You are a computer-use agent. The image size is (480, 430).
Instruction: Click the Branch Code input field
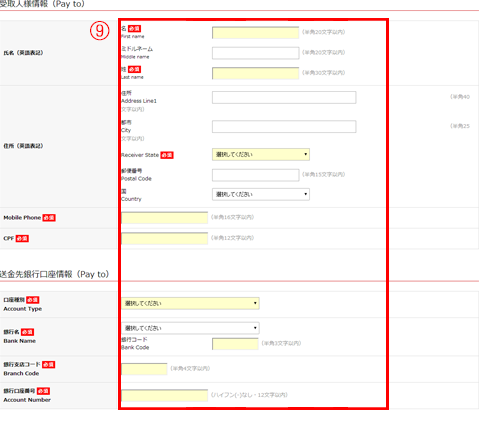pos(144,369)
